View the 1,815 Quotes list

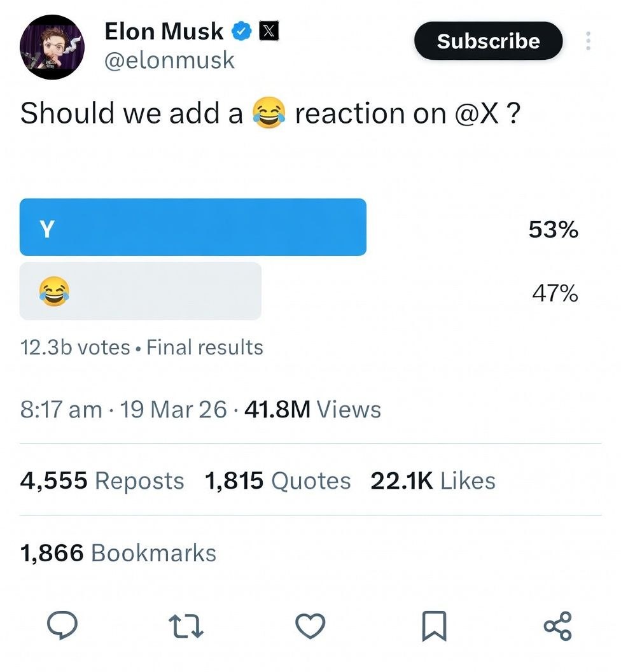[277, 480]
